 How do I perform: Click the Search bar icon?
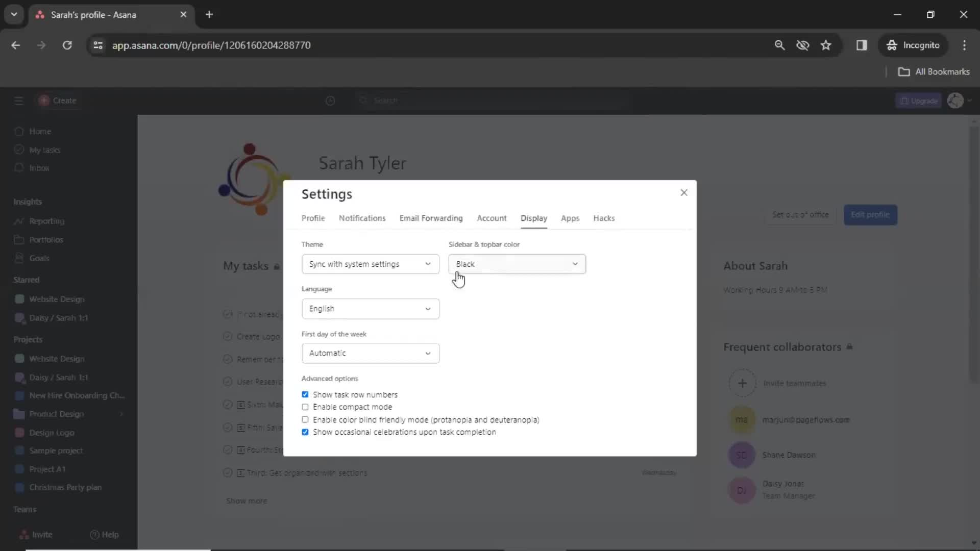[x=363, y=99]
